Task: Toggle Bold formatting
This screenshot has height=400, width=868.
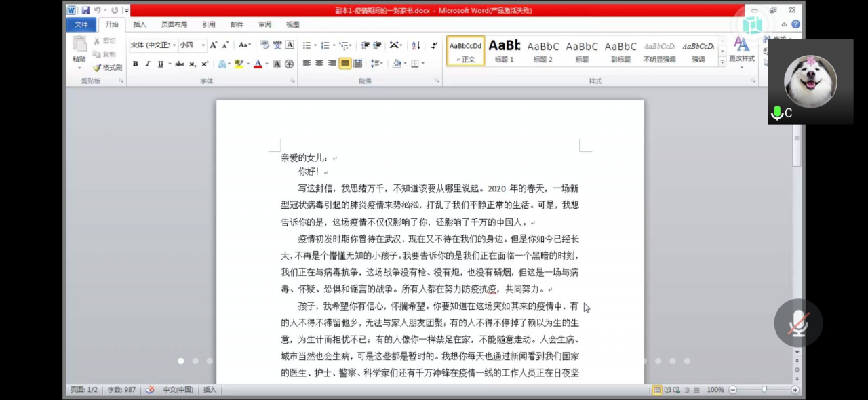Action: point(135,64)
